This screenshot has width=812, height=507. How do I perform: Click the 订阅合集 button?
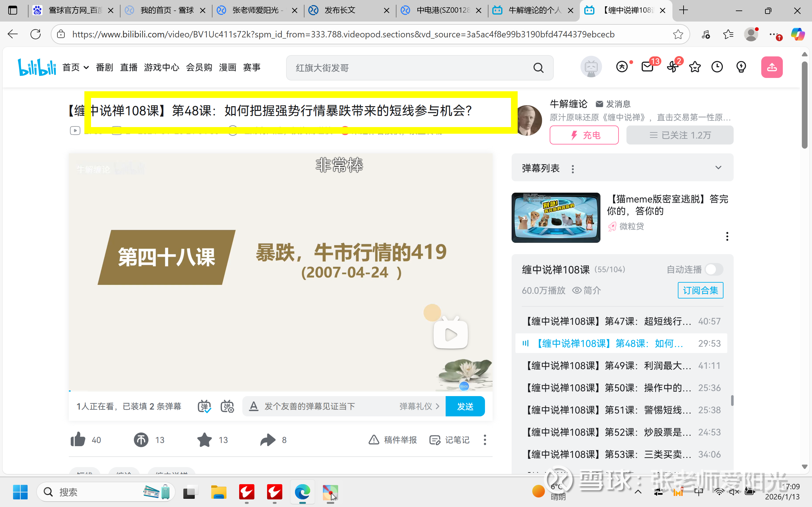(x=700, y=290)
